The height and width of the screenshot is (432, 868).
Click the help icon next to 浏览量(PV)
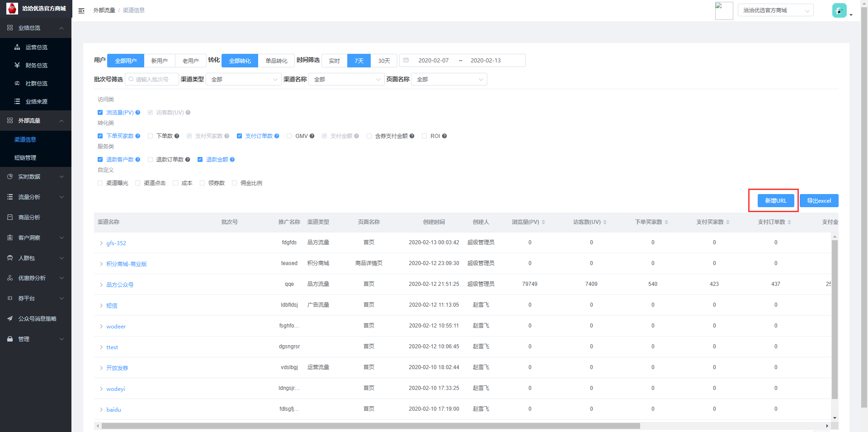(138, 113)
